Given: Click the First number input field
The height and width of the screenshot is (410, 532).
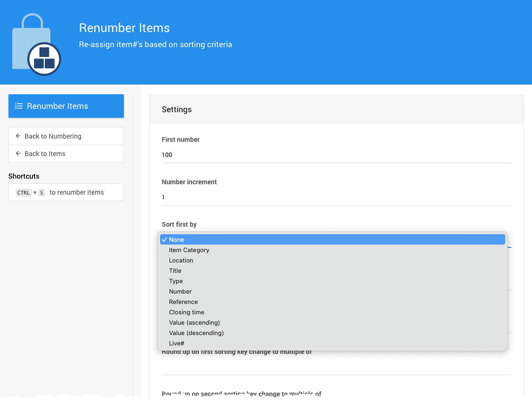Looking at the screenshot, I should tap(336, 155).
